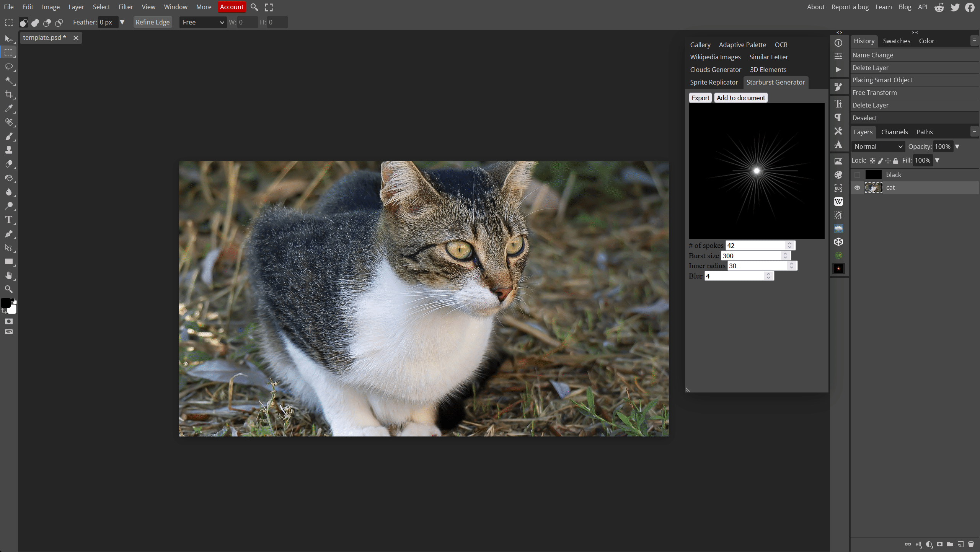Open the Starburst Generator sidebar icon
Screen dimensions: 980x552
[838, 269]
